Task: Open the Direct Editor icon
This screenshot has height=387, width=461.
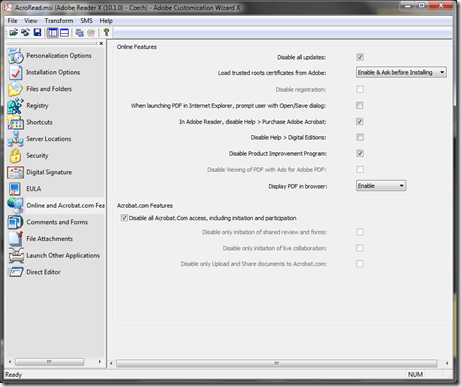Action: 16,272
